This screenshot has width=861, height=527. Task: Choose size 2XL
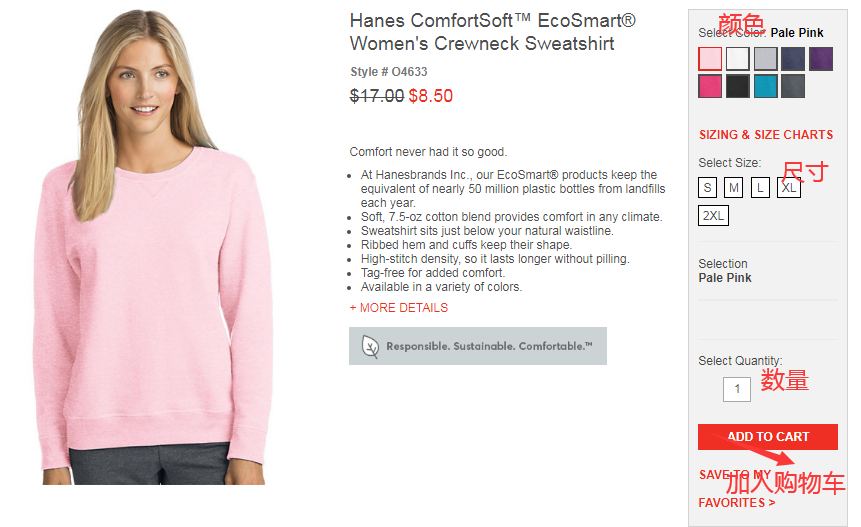(713, 216)
